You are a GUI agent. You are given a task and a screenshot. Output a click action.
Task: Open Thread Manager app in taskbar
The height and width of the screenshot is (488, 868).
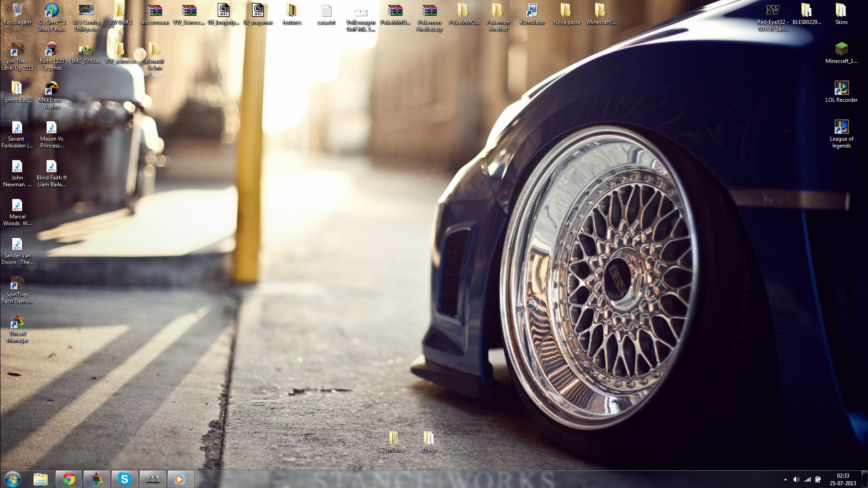pos(96,479)
